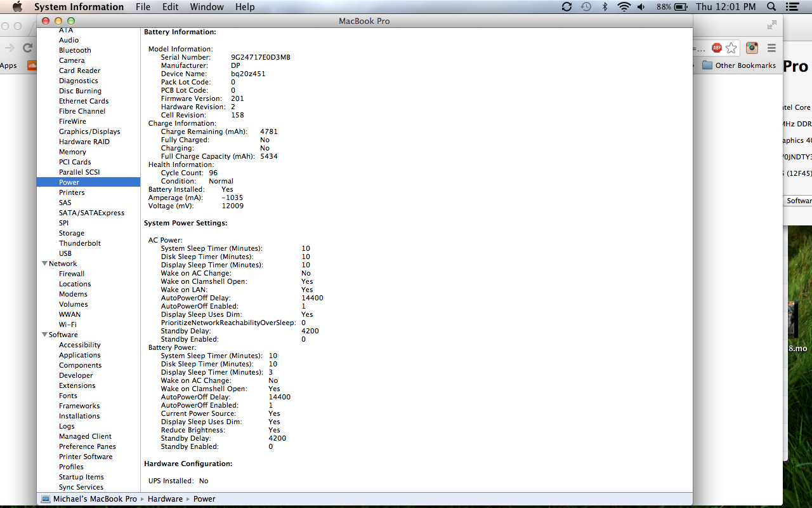Click the volume speaker icon
The width and height of the screenshot is (812, 508).
641,7
